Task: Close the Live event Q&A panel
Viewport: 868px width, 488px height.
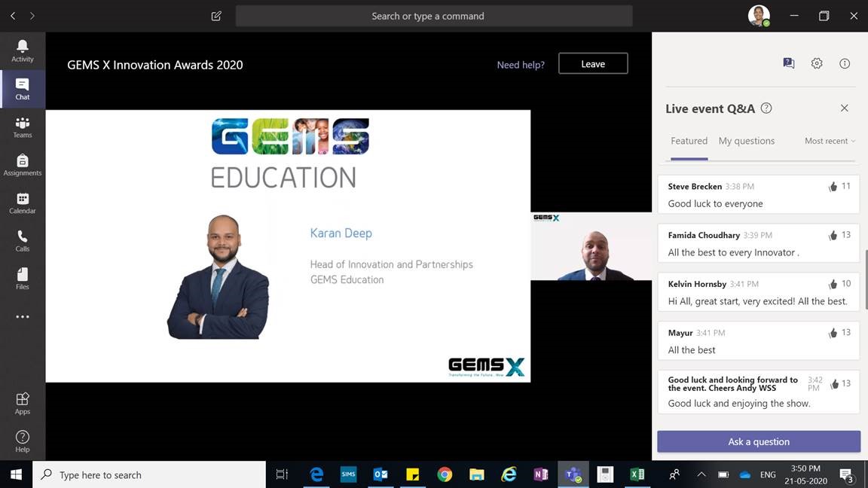Action: tap(844, 108)
